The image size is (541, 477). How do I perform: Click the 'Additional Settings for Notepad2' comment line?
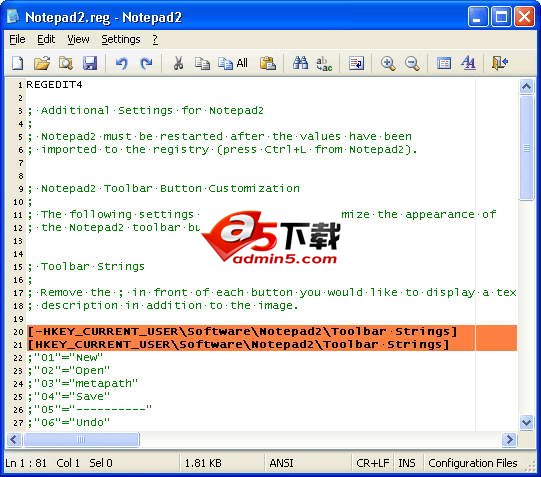[x=146, y=111]
